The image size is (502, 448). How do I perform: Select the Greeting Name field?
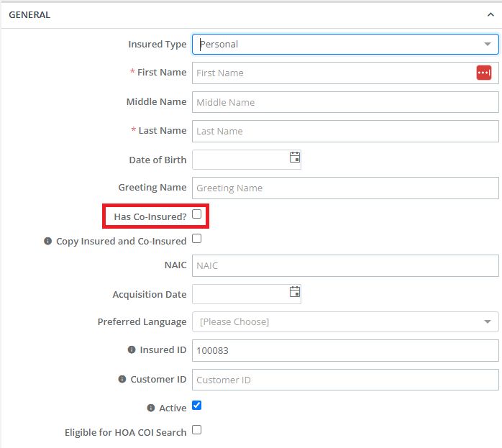[x=345, y=188]
